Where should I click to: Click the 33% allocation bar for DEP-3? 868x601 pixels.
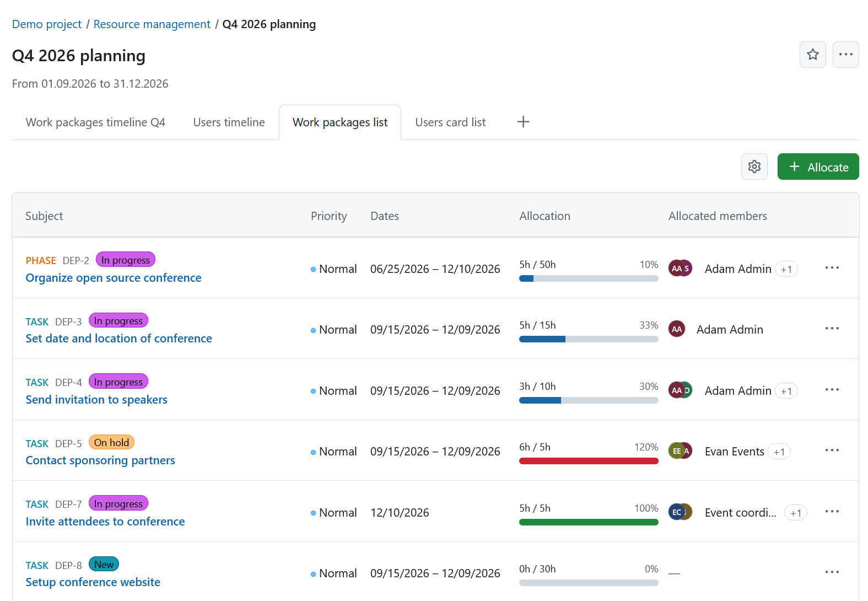[x=589, y=339]
